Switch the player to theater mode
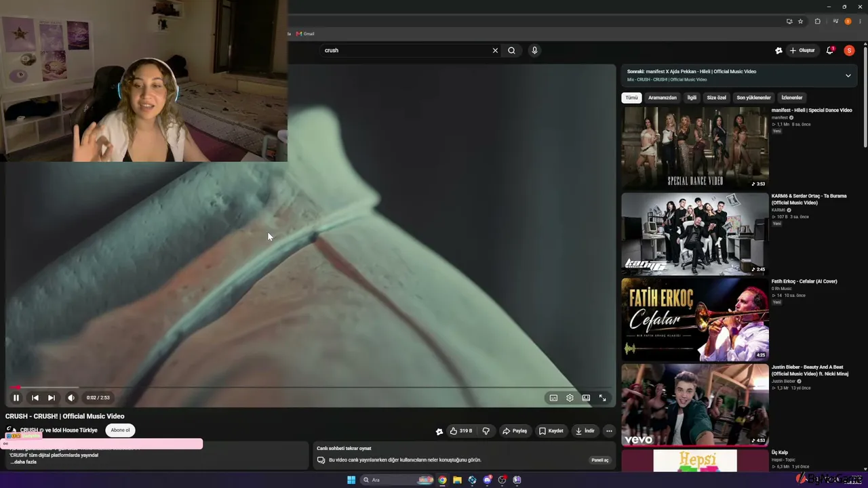 (586, 398)
